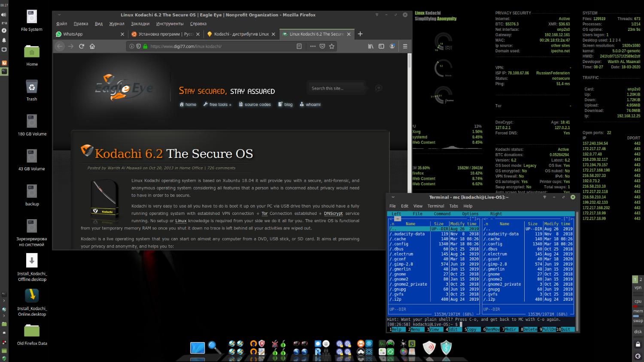This screenshot has height=362, width=644.
Task: Click logout icon in right panel
Action: pyautogui.click(x=638, y=356)
